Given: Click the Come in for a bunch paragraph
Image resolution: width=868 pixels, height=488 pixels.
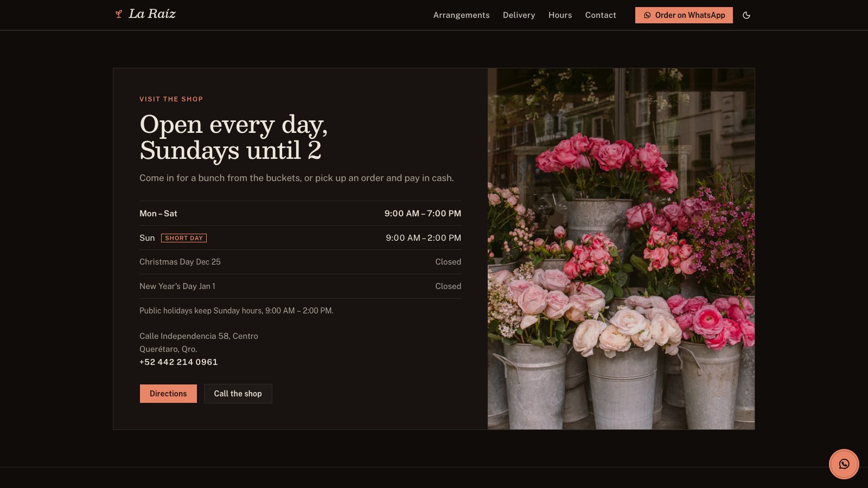Looking at the screenshot, I should (x=297, y=178).
